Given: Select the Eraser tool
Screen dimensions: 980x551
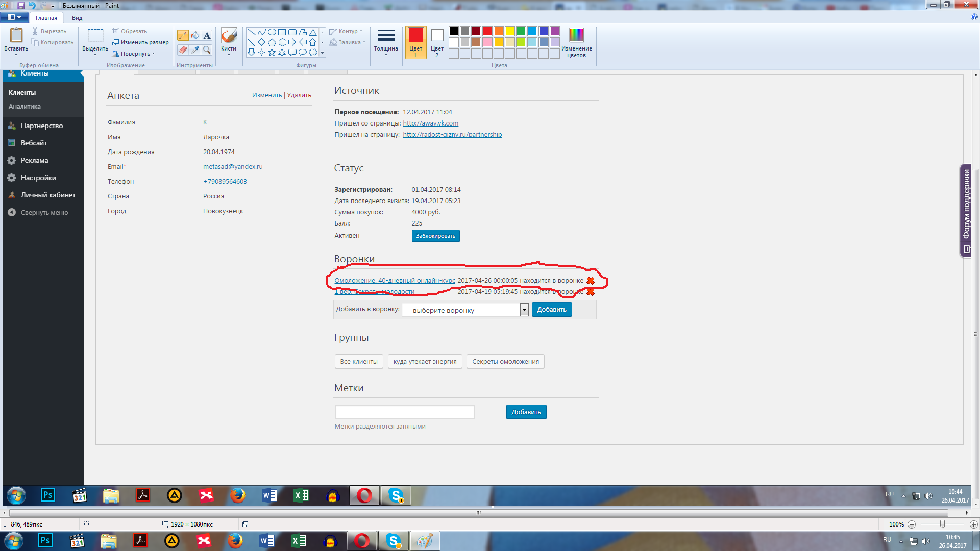Looking at the screenshot, I should point(183,49).
